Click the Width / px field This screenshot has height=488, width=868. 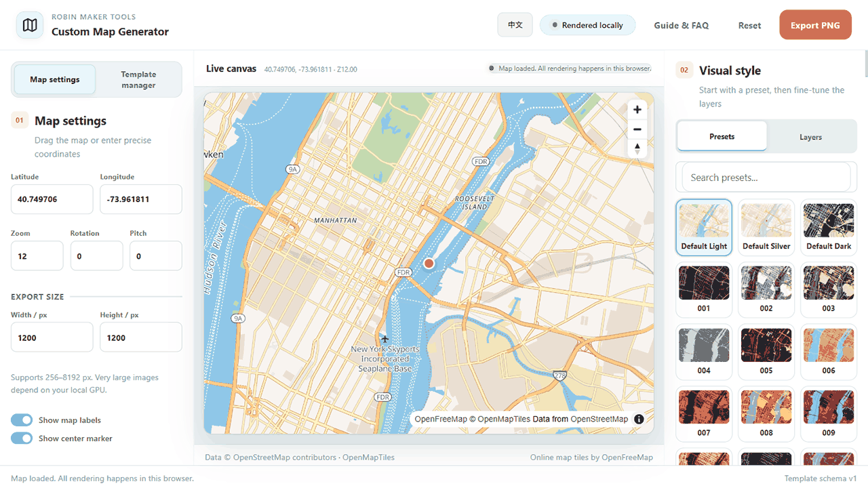point(52,338)
